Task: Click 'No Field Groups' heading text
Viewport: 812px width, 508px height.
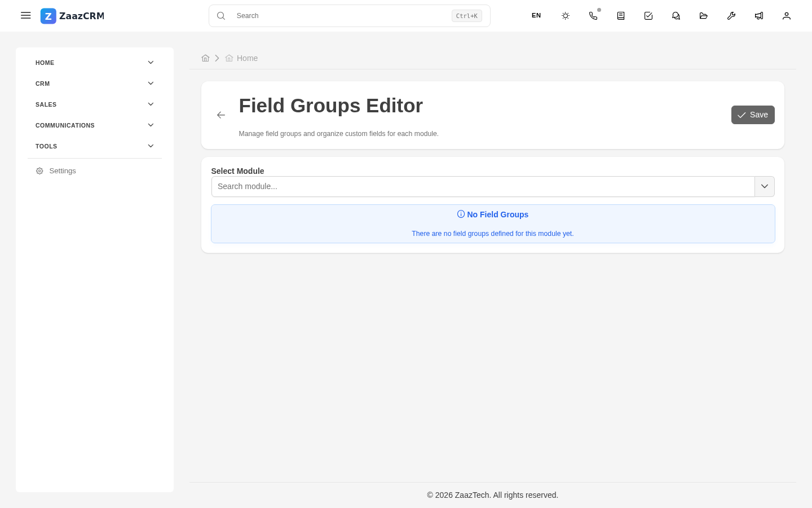Action: pyautogui.click(x=497, y=214)
